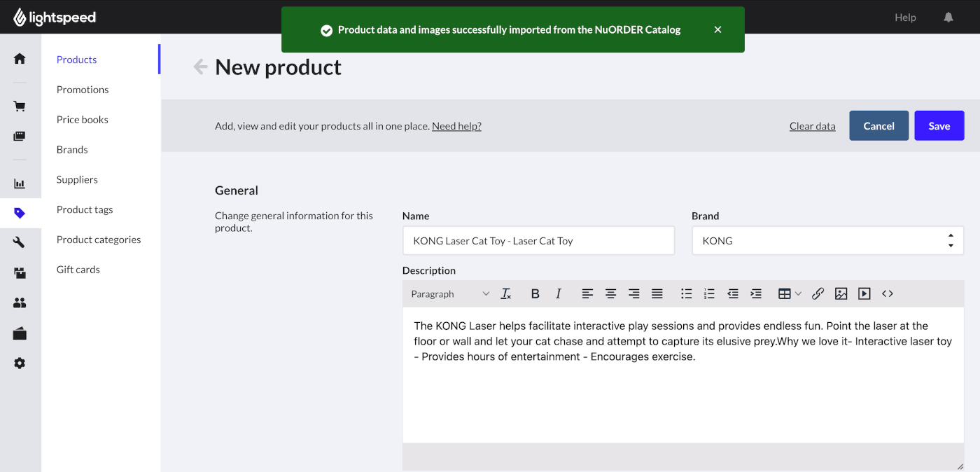Click the Clear data link
This screenshot has height=472, width=980.
tap(812, 126)
